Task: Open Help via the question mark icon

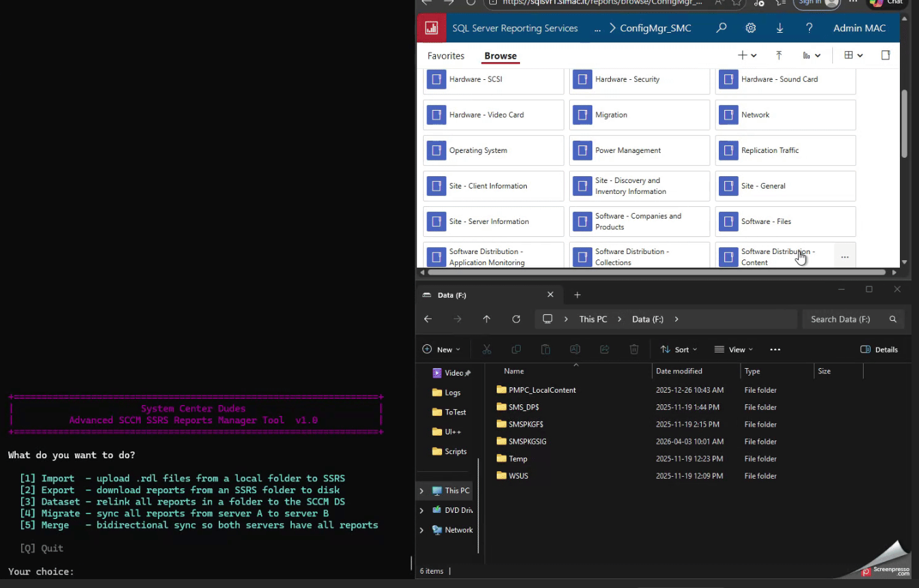Action: (809, 28)
